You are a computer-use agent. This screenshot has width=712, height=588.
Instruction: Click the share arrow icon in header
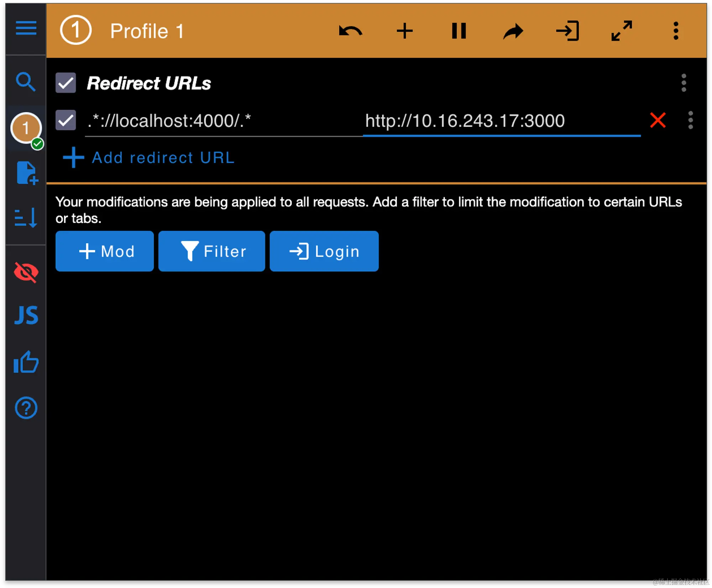[x=513, y=31]
